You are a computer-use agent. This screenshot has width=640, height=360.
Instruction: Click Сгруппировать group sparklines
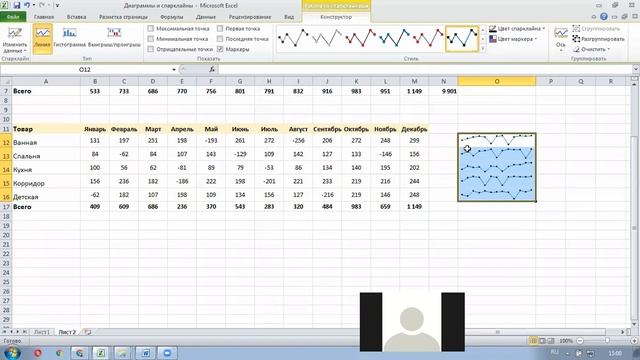point(596,29)
